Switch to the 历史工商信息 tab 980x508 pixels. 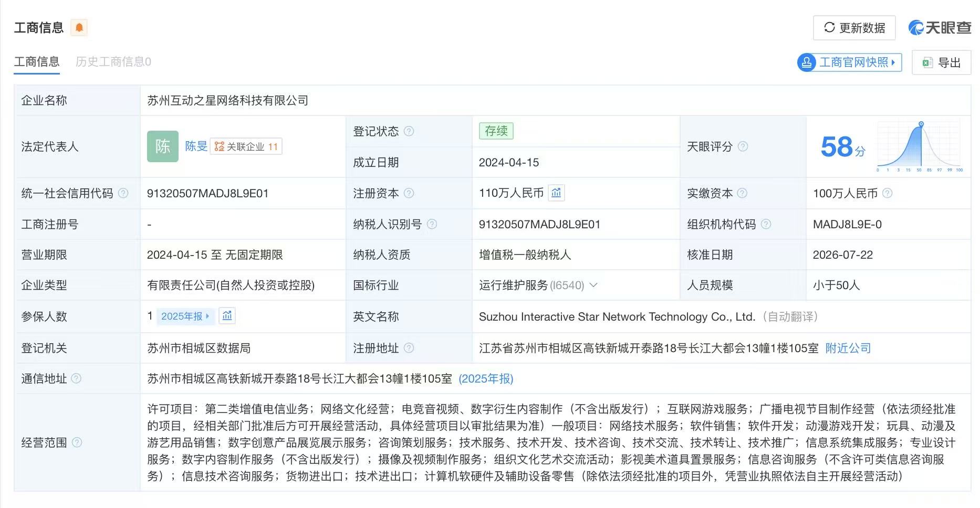(x=113, y=62)
